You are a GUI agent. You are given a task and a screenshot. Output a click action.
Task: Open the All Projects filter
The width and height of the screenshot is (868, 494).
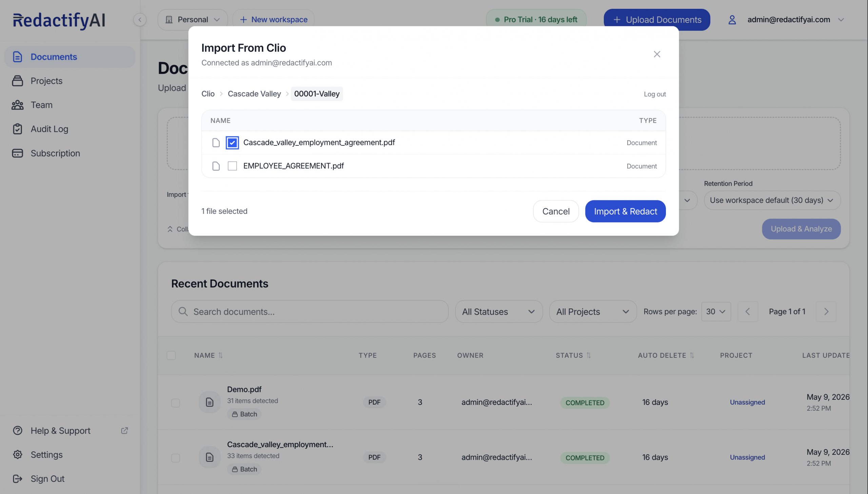(x=593, y=311)
